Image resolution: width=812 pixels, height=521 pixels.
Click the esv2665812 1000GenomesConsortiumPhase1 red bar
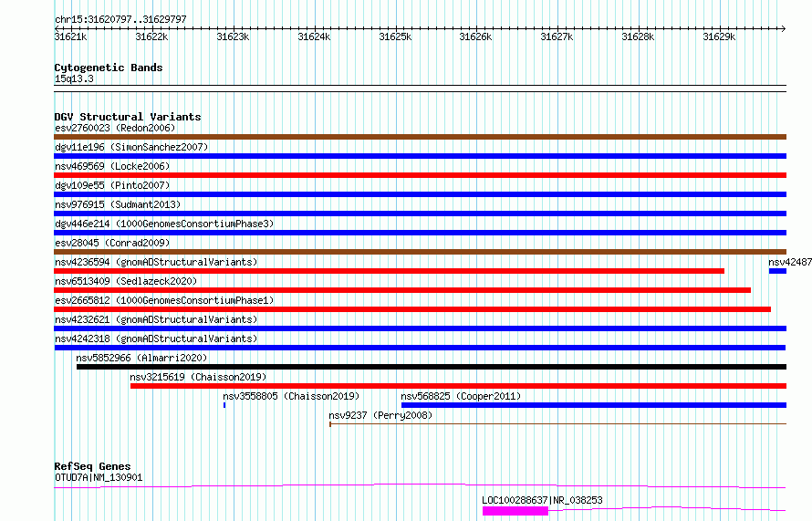pyautogui.click(x=412, y=309)
